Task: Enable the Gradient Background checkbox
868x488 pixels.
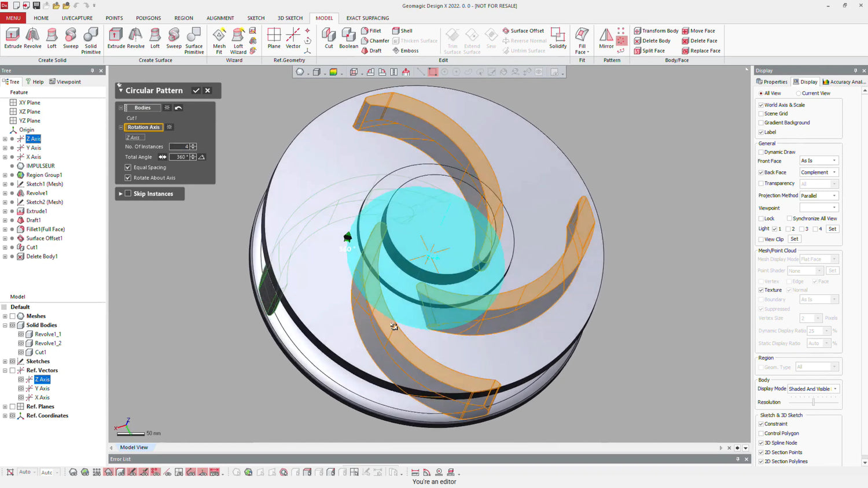Action: coord(761,123)
